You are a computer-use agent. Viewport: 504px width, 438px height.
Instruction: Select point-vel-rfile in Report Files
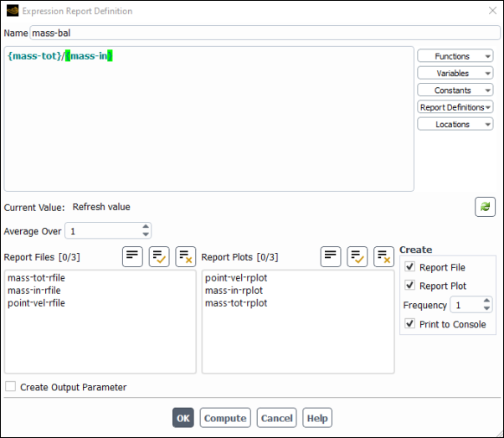[x=36, y=302]
